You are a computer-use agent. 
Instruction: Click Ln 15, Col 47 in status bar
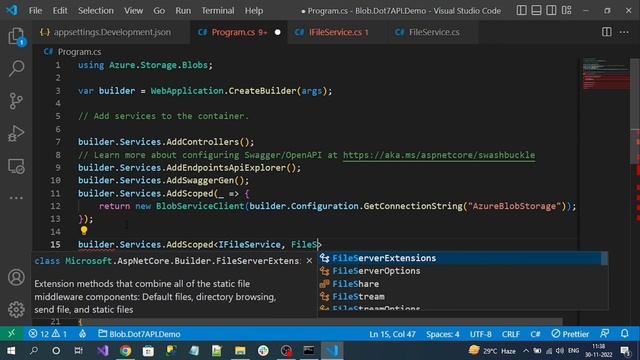392,334
